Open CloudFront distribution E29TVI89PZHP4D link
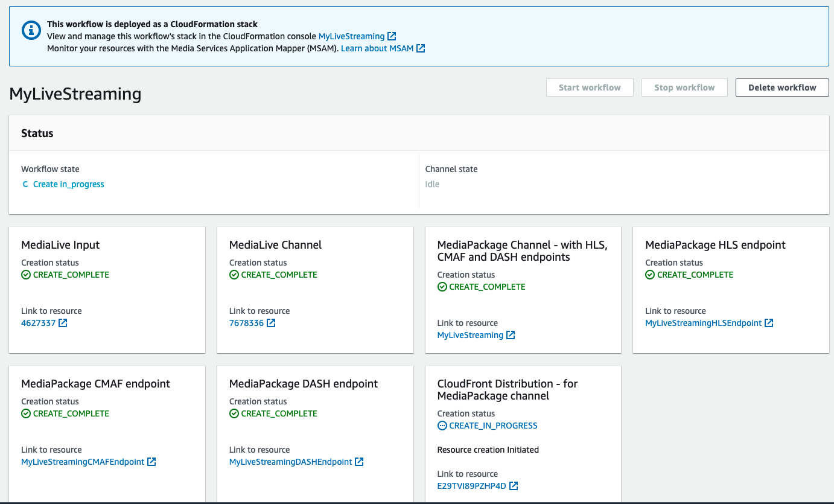Image resolution: width=834 pixels, height=504 pixels. pyautogui.click(x=472, y=486)
